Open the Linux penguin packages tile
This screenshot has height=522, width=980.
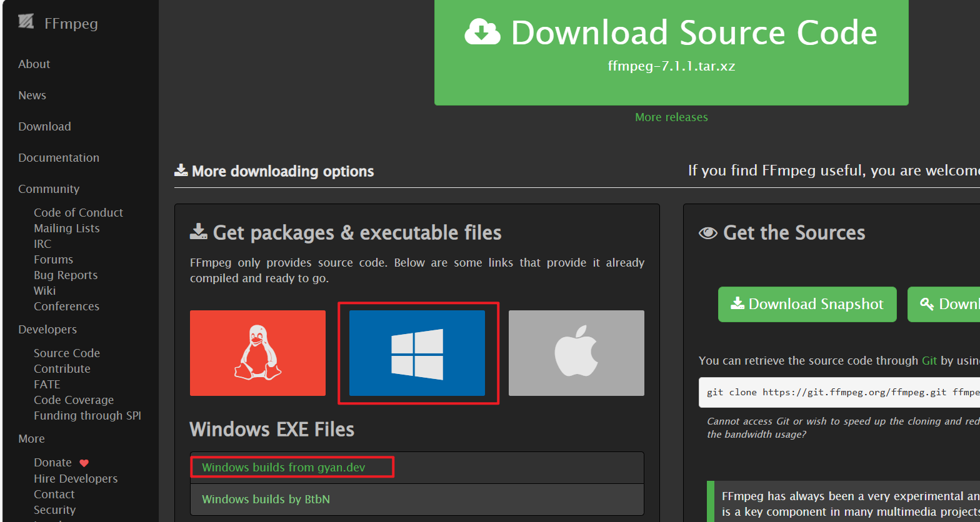(x=257, y=353)
